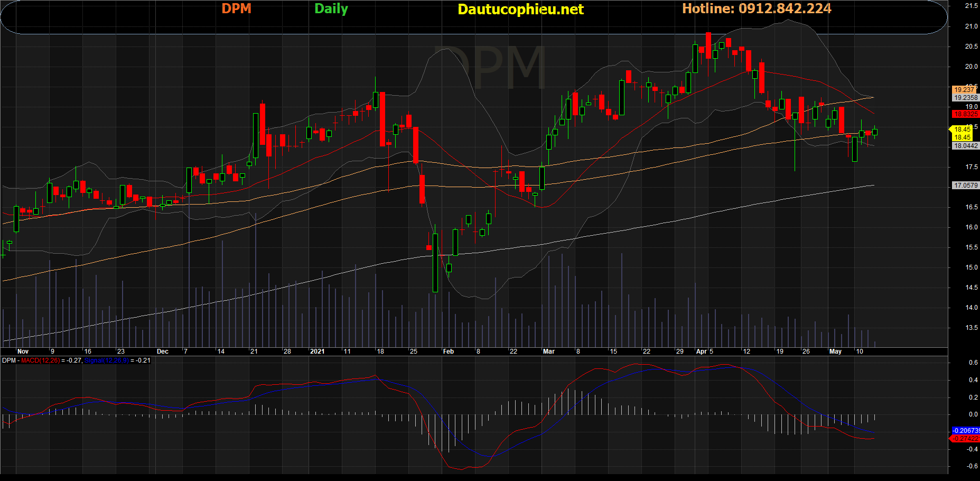Click the DPM ticker title

click(236, 8)
